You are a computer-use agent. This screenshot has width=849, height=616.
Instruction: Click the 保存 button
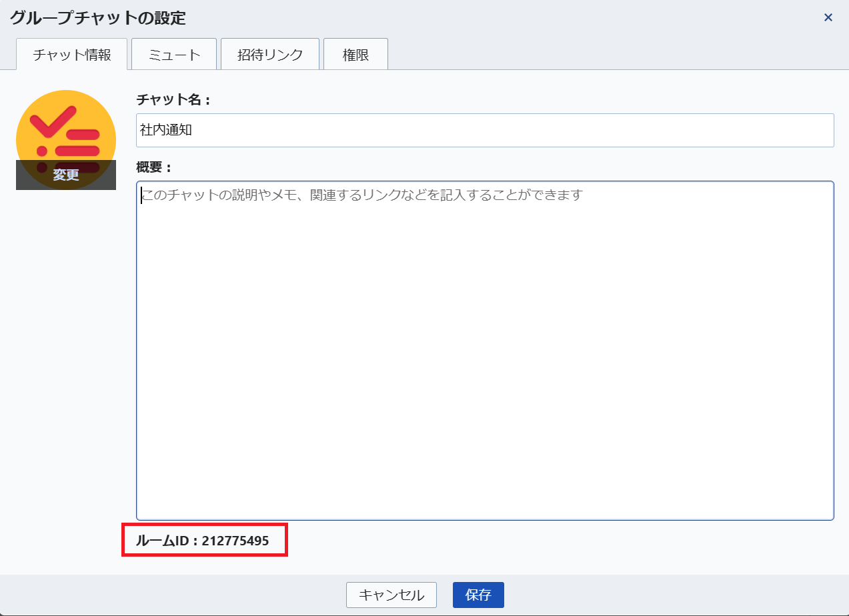pyautogui.click(x=478, y=595)
